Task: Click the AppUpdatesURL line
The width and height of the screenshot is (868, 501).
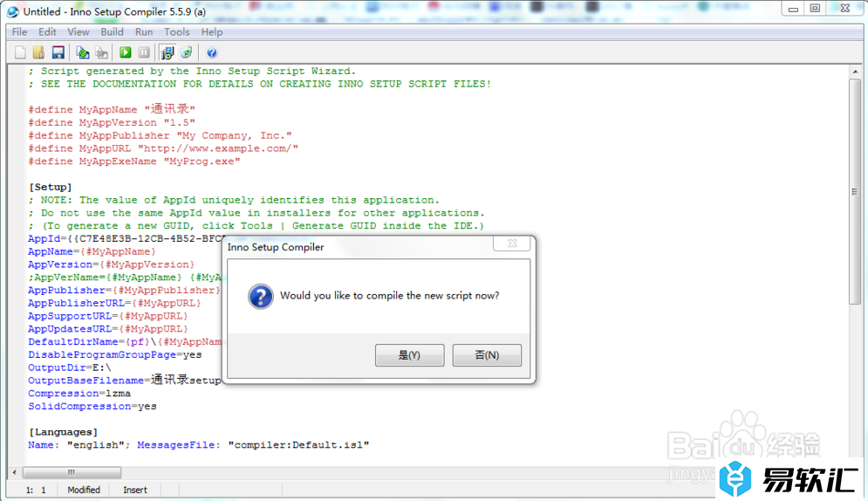Action: click(x=108, y=329)
